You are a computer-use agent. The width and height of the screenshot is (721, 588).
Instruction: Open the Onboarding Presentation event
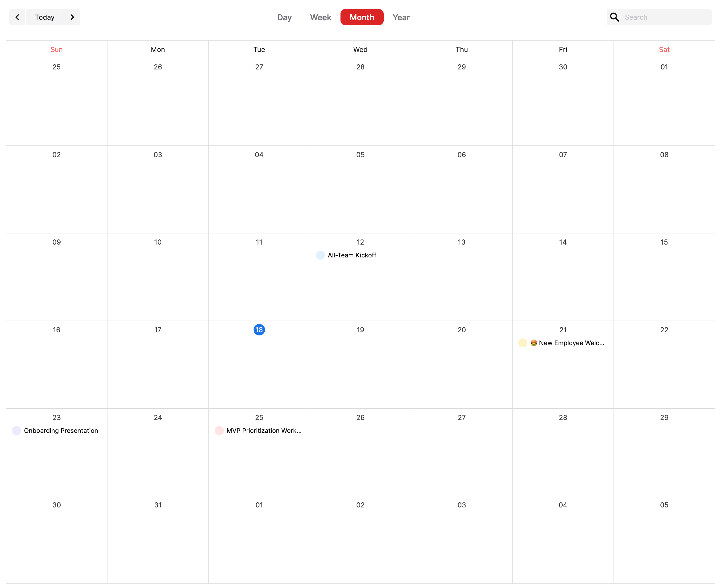coord(61,431)
